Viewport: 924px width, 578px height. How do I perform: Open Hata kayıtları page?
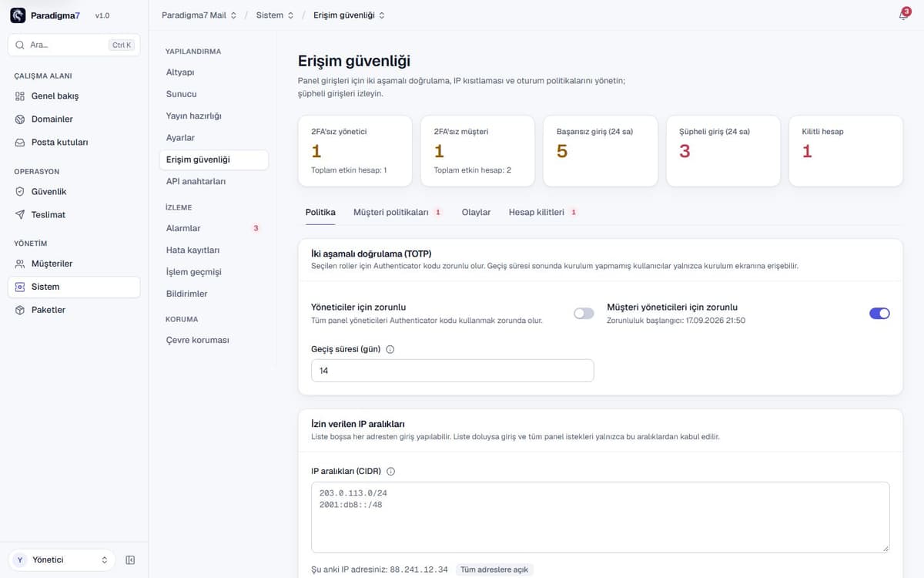tap(214, 250)
